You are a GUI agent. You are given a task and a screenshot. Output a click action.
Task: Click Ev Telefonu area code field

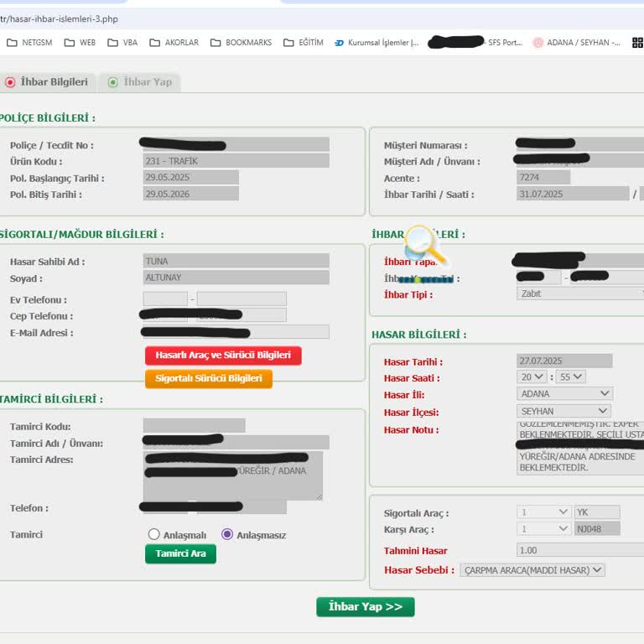(165, 299)
